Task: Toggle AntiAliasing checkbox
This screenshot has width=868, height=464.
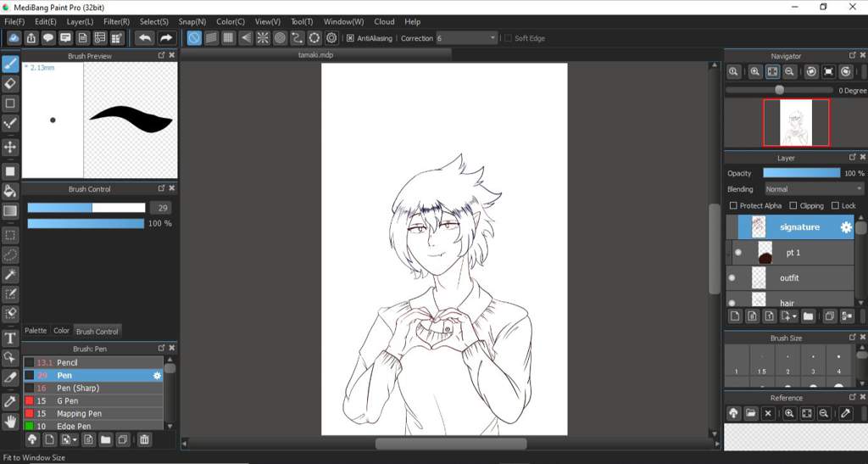Action: (x=350, y=38)
